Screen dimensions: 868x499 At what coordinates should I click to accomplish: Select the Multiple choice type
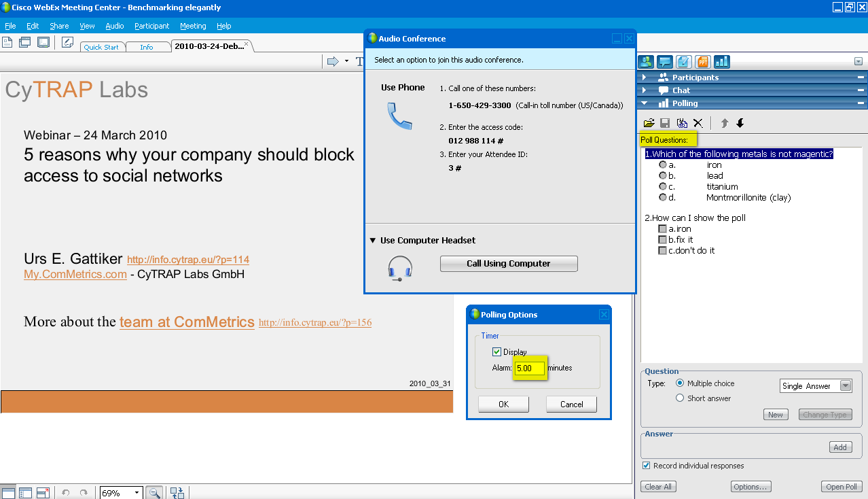(x=680, y=383)
